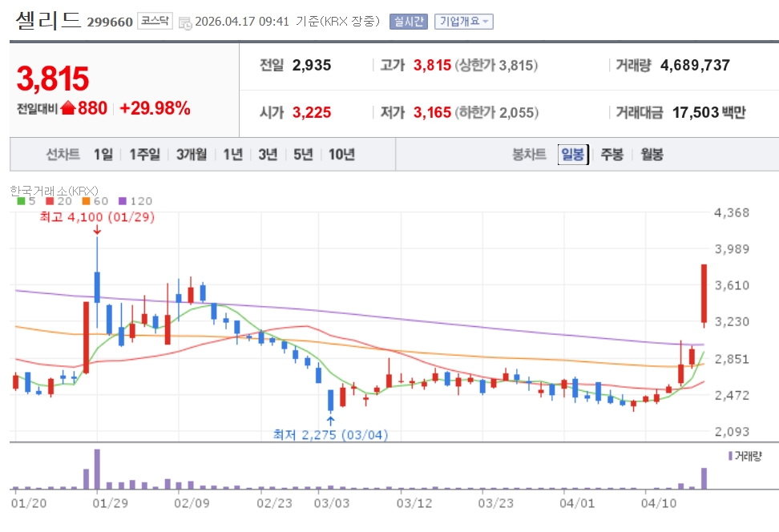This screenshot has height=532, width=779.
Task: Click the purple 120-day moving average legend
Action: pos(135,201)
